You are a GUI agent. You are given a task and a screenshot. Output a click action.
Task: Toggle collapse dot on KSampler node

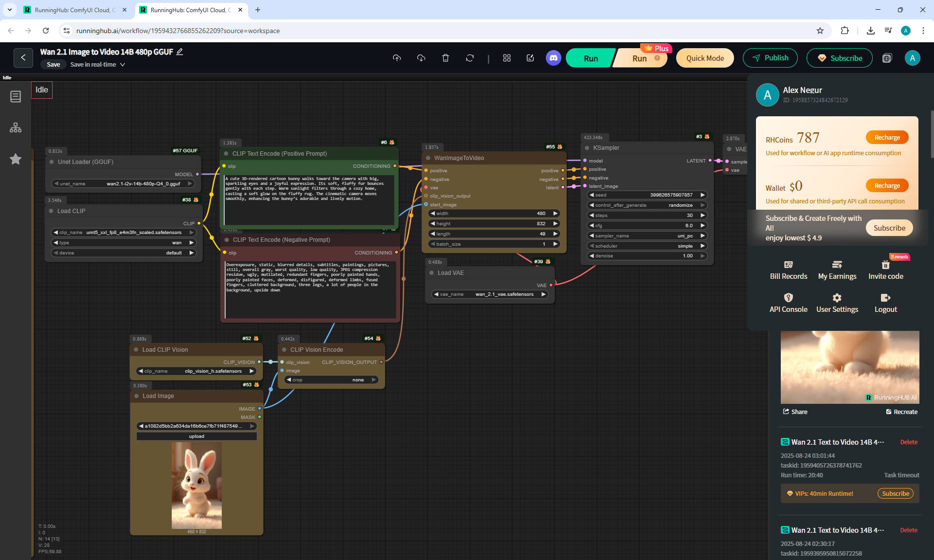(x=587, y=148)
